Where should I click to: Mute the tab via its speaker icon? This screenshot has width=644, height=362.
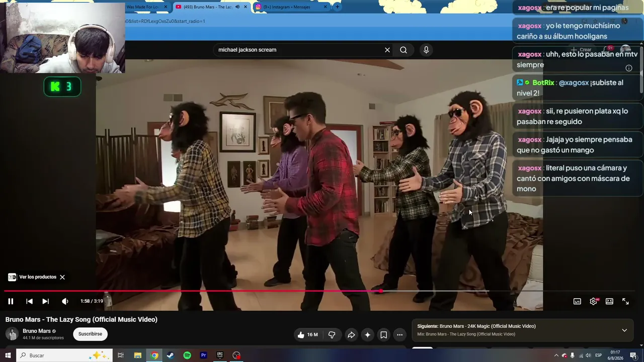[237, 7]
